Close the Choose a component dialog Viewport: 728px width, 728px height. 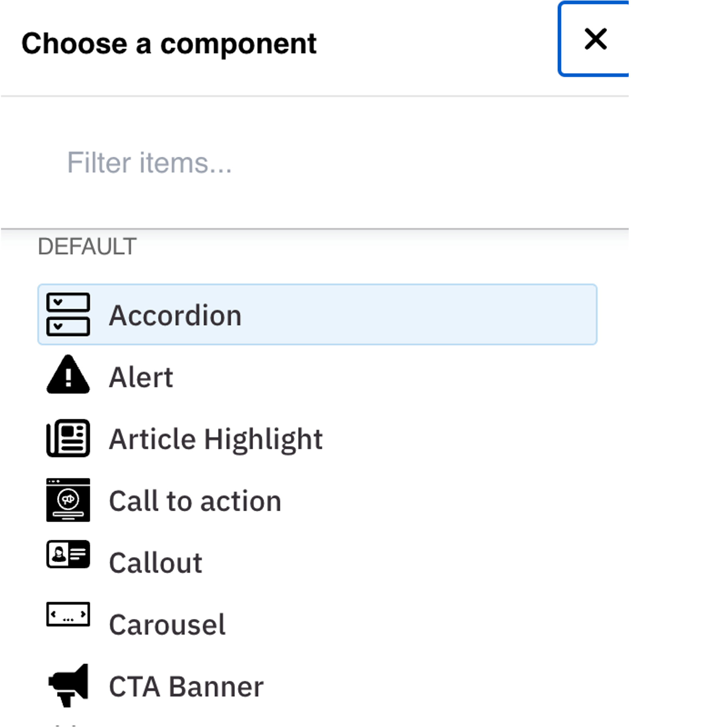[x=595, y=39]
